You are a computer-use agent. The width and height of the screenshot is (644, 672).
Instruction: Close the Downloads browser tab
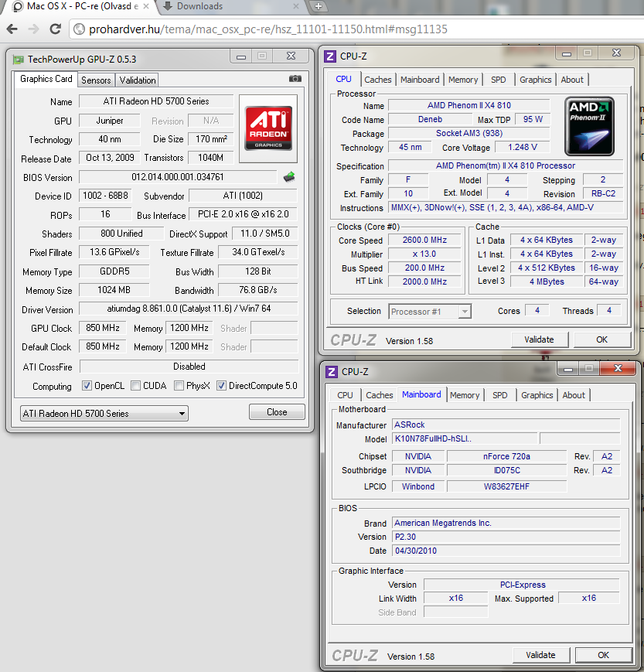coord(295,6)
